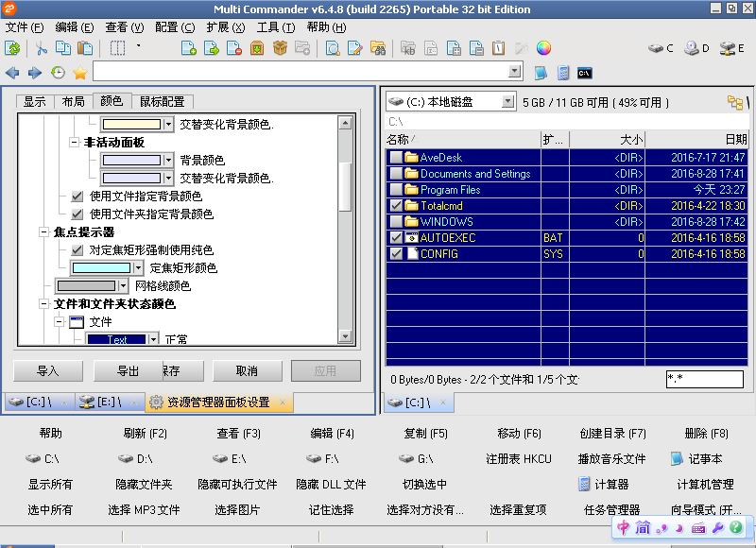Click the drive E network icon
Screen dimensions: 756x548
coord(731,48)
